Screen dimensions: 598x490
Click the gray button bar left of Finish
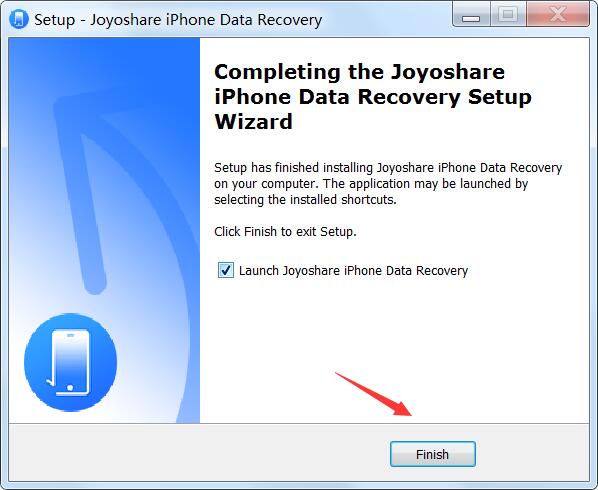(198, 453)
